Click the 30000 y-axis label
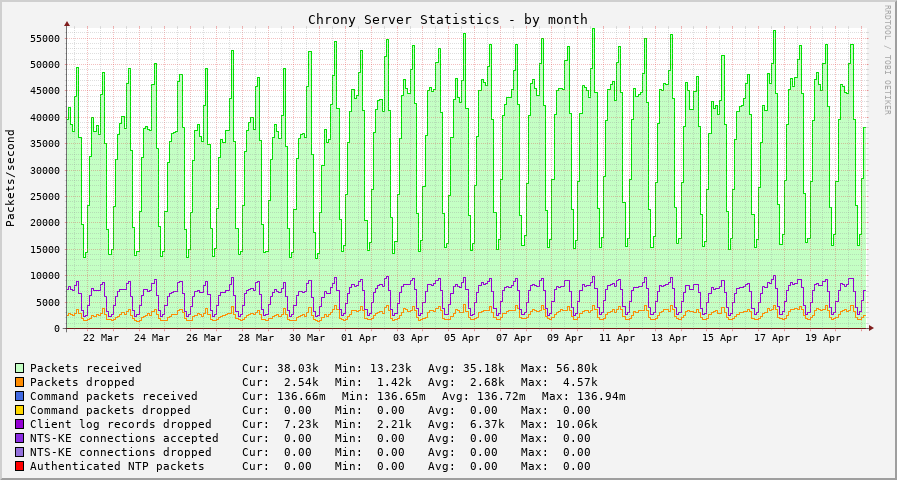The image size is (897, 480). (x=45, y=170)
